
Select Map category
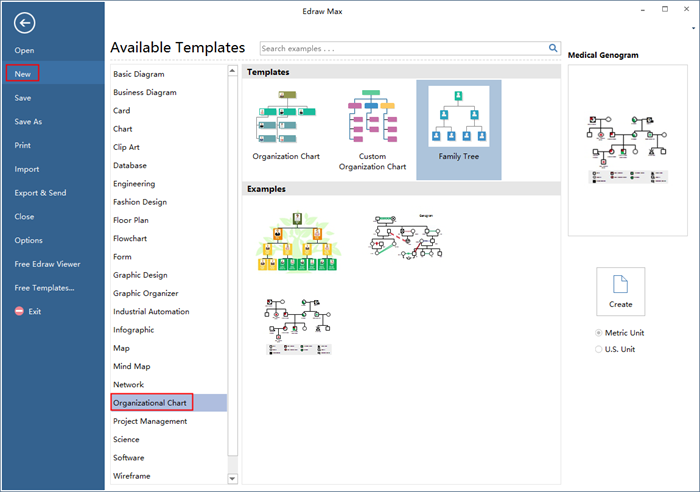[121, 349]
